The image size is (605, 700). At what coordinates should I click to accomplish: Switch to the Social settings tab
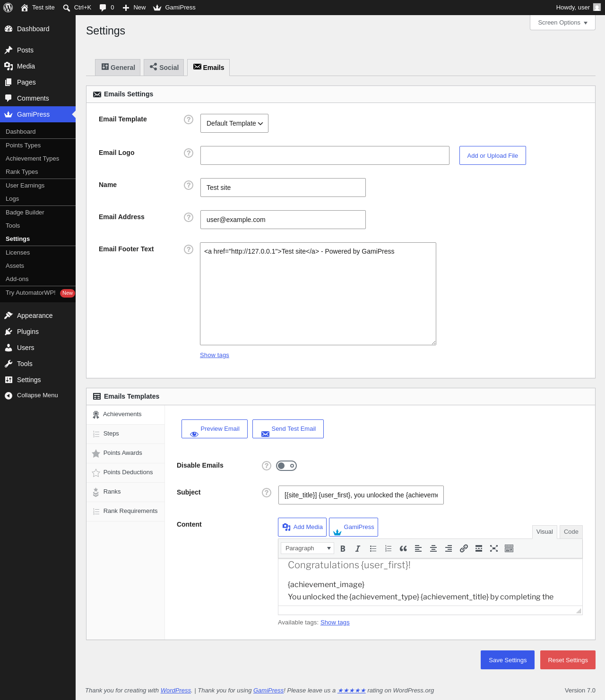[164, 68]
